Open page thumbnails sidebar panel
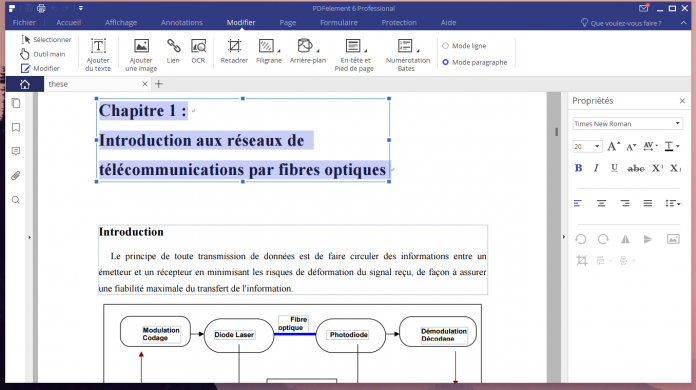 click(x=16, y=103)
